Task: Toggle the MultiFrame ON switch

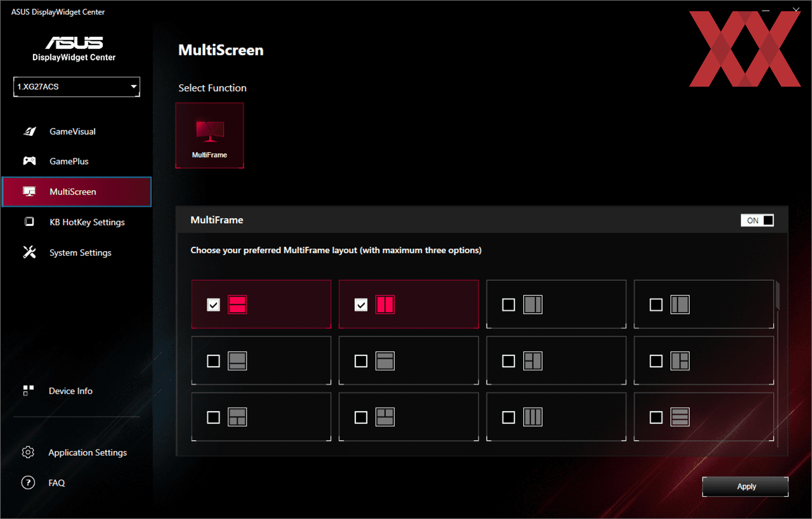Action: [x=757, y=220]
